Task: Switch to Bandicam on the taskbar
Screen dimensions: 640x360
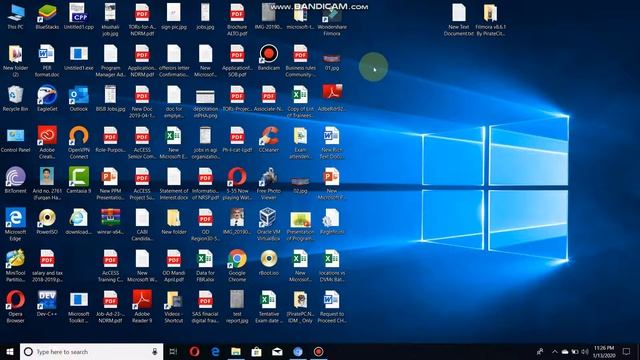Action: pos(318,351)
